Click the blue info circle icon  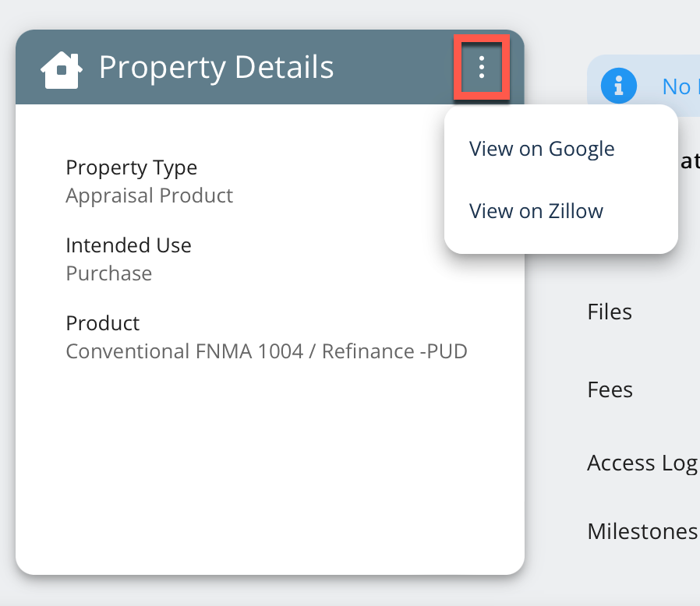click(618, 86)
